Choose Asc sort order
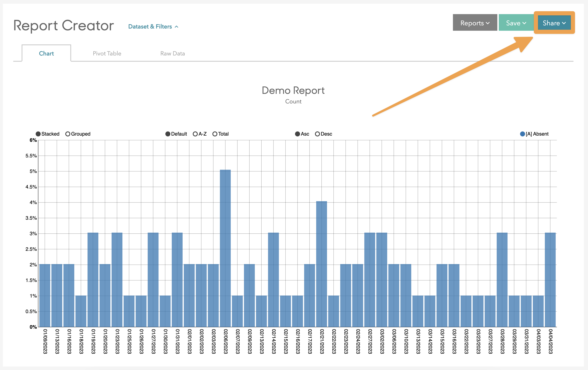This screenshot has height=370, width=588. coord(297,134)
